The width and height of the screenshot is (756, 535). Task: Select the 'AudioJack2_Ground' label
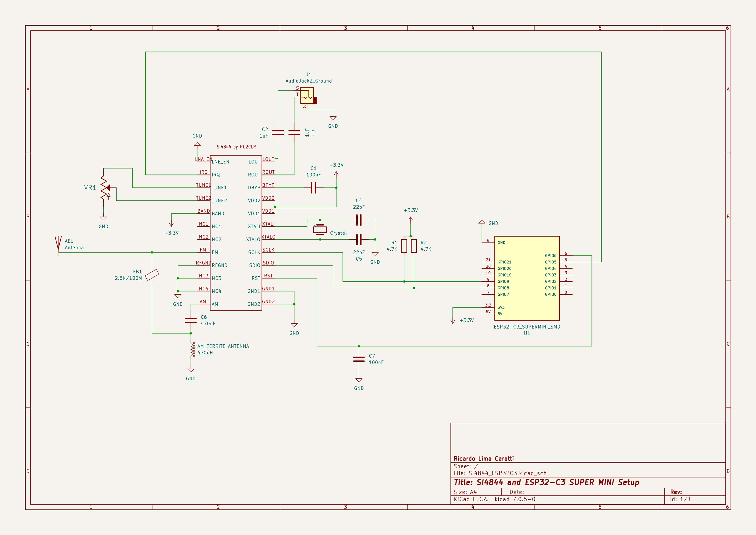[x=308, y=81]
